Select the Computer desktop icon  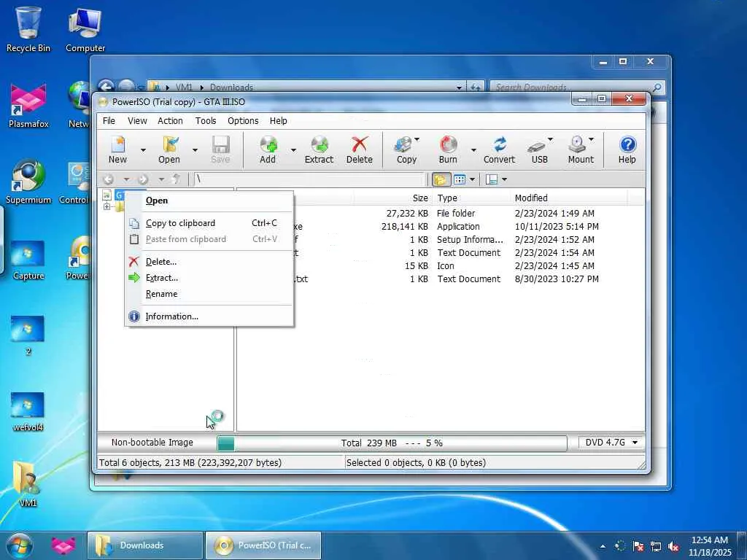coord(85,29)
